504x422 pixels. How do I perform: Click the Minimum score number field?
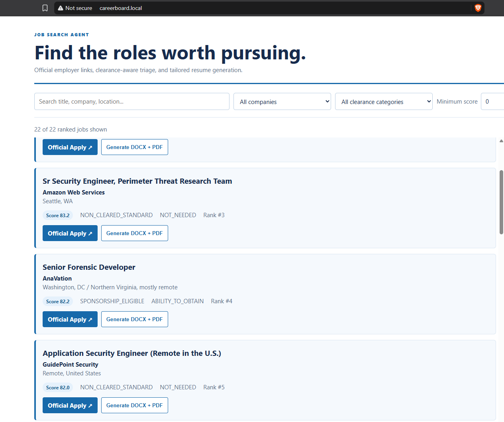tap(492, 102)
